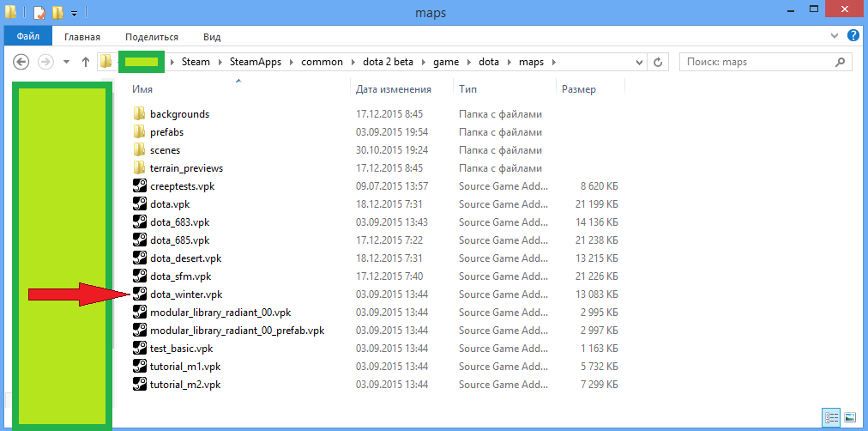
Task: Click the dota_683.vpk file icon
Action: [x=139, y=222]
